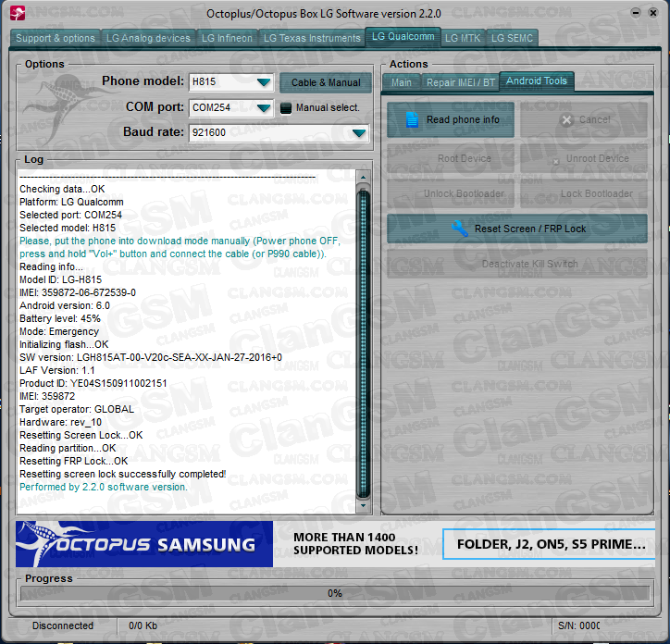
Task: Enable the Manual select checkbox
Action: [286, 108]
